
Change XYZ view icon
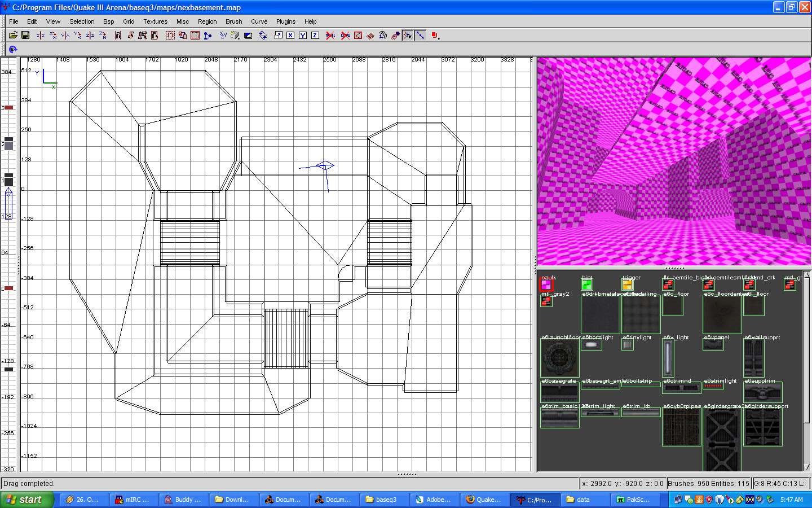(223, 35)
